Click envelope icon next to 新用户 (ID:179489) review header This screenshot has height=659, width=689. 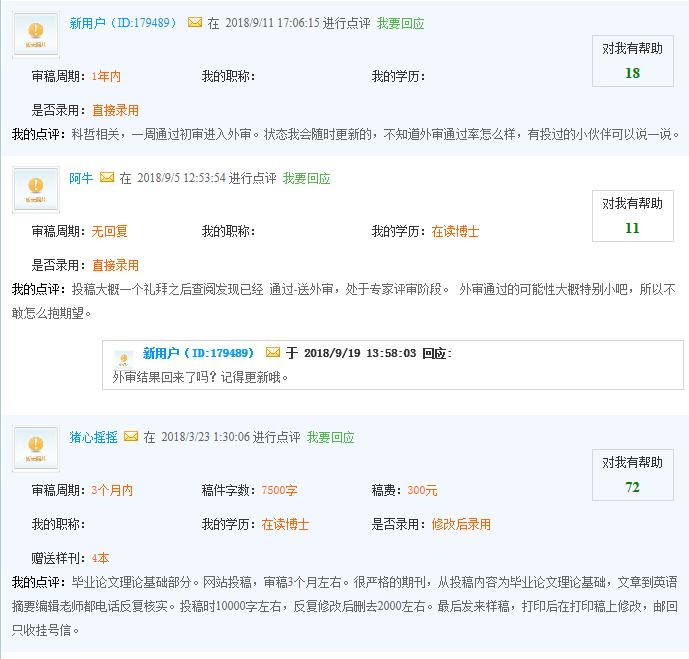click(x=195, y=22)
